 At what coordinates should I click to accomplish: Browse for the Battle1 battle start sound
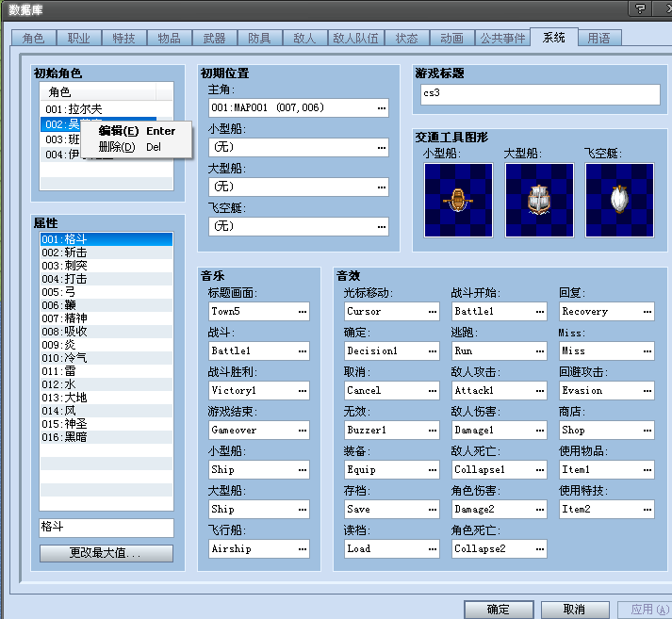[x=540, y=312]
